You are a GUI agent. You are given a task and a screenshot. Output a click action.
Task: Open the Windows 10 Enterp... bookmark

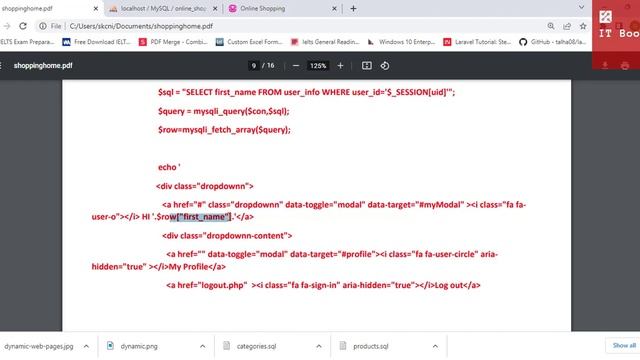point(401,42)
